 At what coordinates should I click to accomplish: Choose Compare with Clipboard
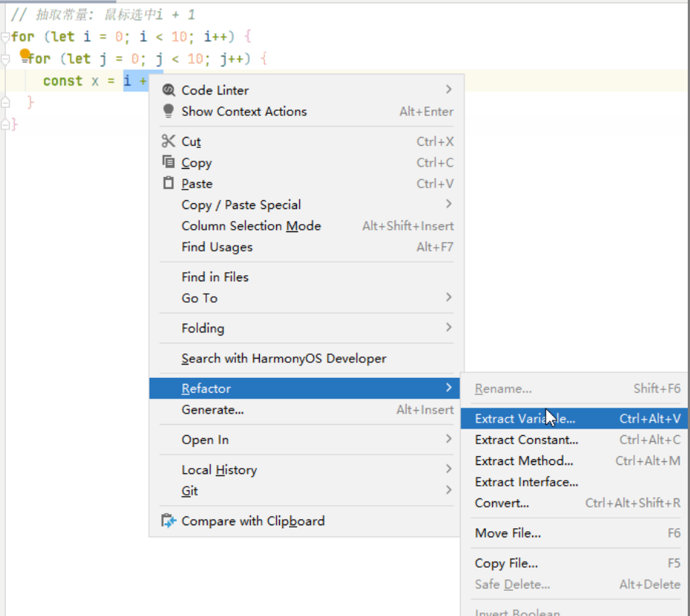[304, 521]
